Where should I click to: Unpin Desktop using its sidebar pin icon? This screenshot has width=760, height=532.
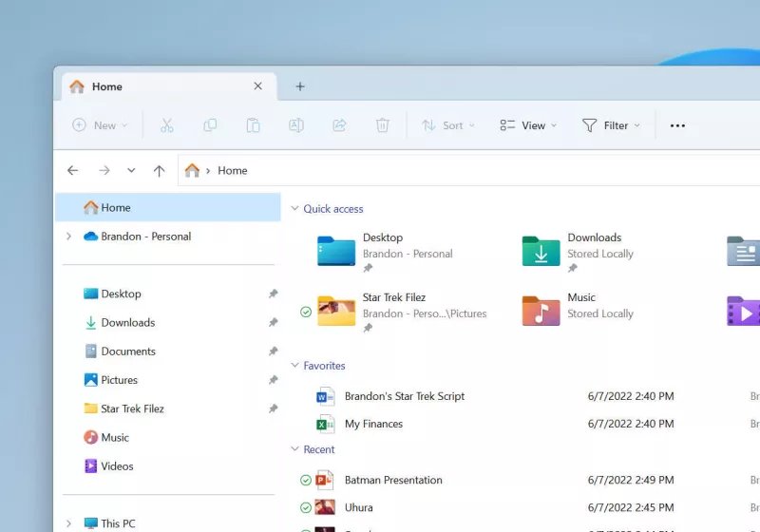click(x=273, y=294)
